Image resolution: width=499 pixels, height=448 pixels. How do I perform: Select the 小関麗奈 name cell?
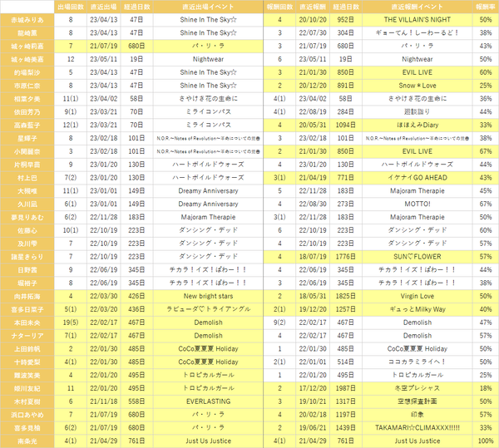27,151
